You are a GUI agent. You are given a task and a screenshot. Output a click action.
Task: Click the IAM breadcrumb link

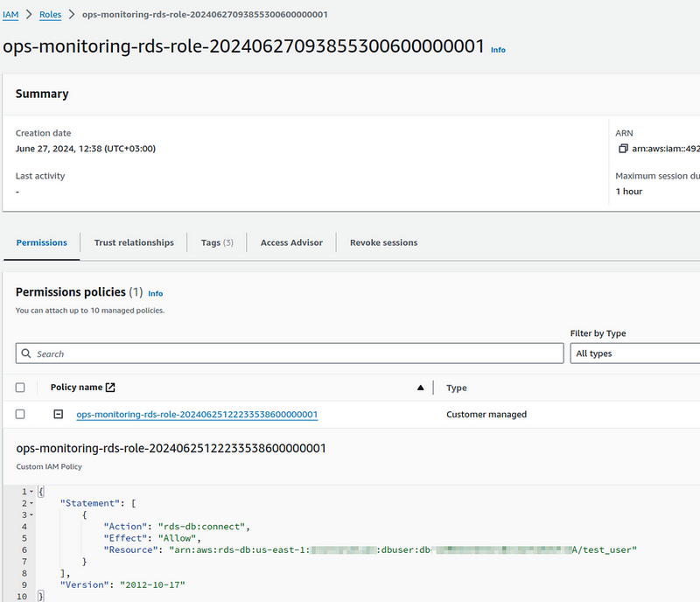pos(10,15)
